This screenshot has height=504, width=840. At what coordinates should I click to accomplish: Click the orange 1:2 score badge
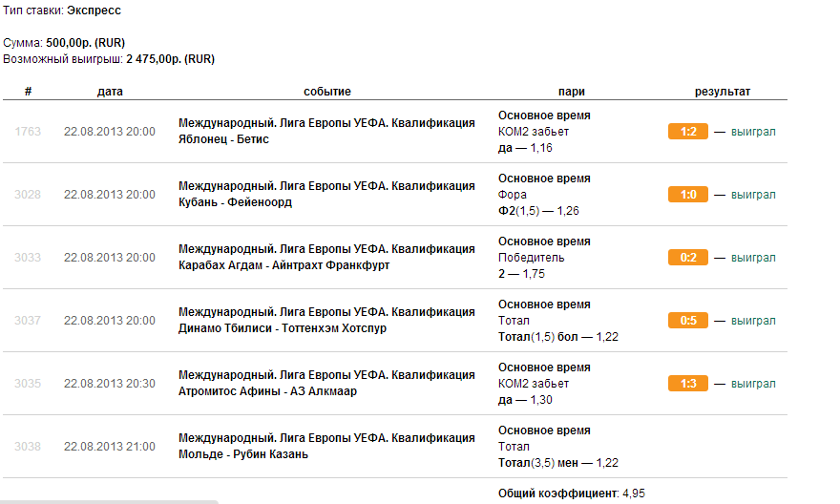687,132
